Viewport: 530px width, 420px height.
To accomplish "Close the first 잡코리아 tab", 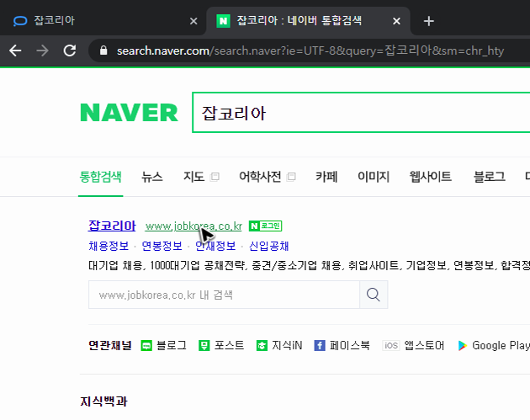I will click(193, 21).
